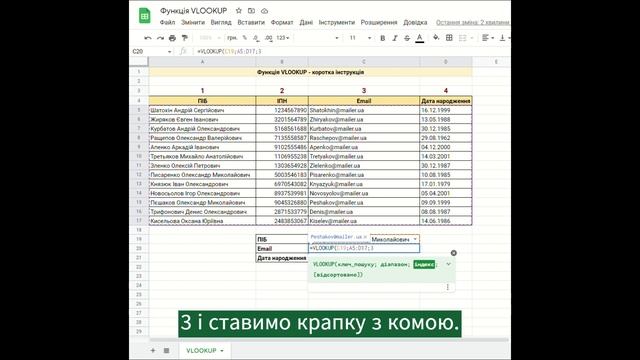The height and width of the screenshot is (360, 640).
Task: Click the Undo arrow
Action: (x=148, y=38)
